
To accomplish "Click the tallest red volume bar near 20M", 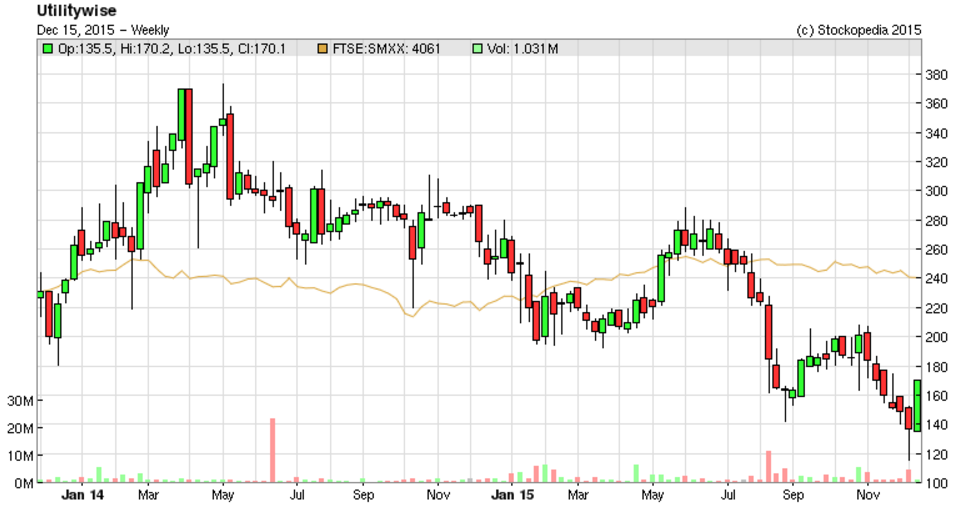I will [272, 450].
